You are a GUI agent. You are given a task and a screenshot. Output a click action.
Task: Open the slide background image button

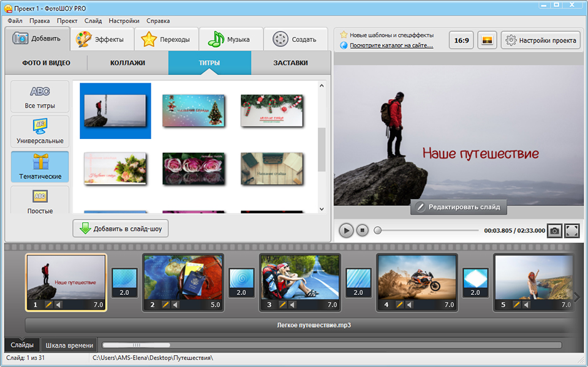pyautogui.click(x=487, y=40)
